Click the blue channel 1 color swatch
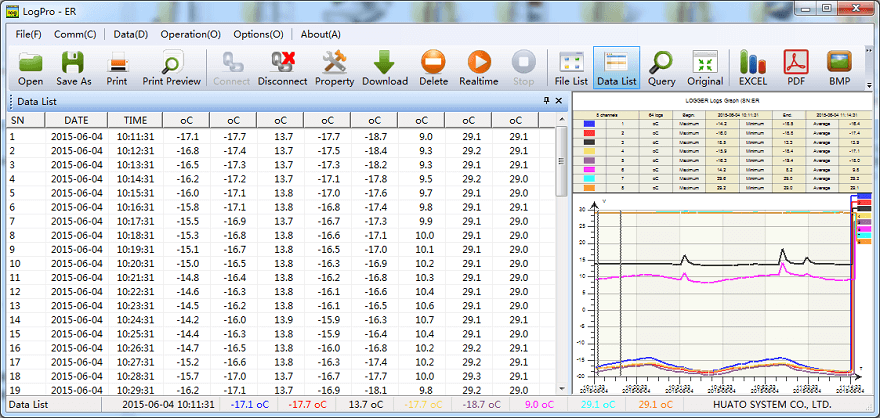This screenshot has width=880, height=418. [x=590, y=123]
